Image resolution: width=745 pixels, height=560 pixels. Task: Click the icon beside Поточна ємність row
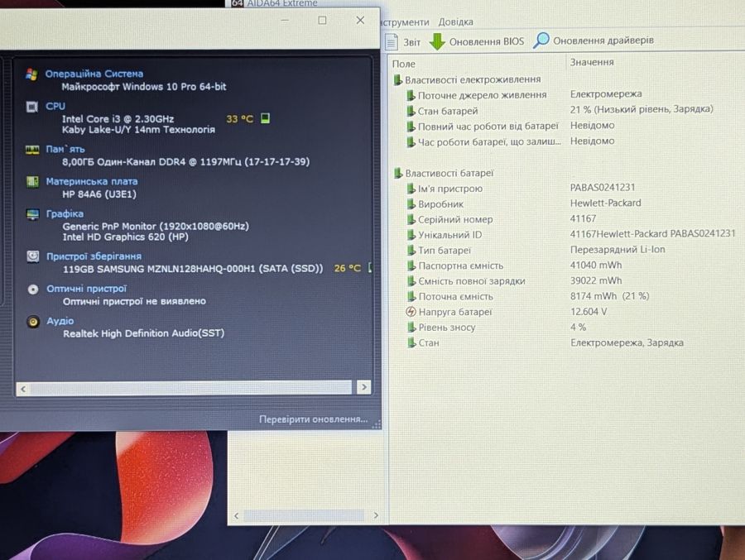pyautogui.click(x=411, y=296)
